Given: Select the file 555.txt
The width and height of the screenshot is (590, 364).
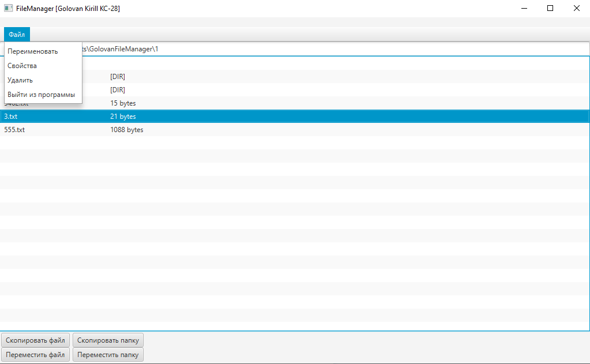Looking at the screenshot, I should coord(14,129).
